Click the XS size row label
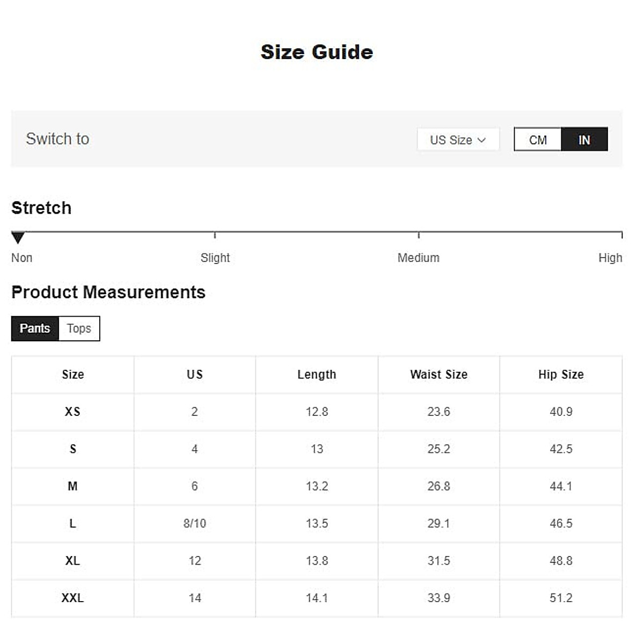The image size is (644, 644). 72,412
